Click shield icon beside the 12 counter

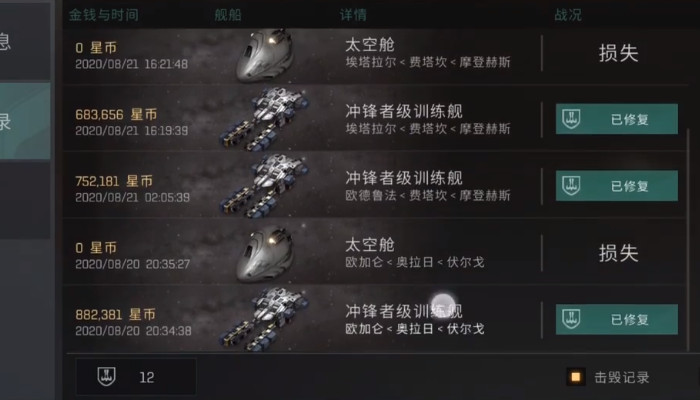coord(107,377)
